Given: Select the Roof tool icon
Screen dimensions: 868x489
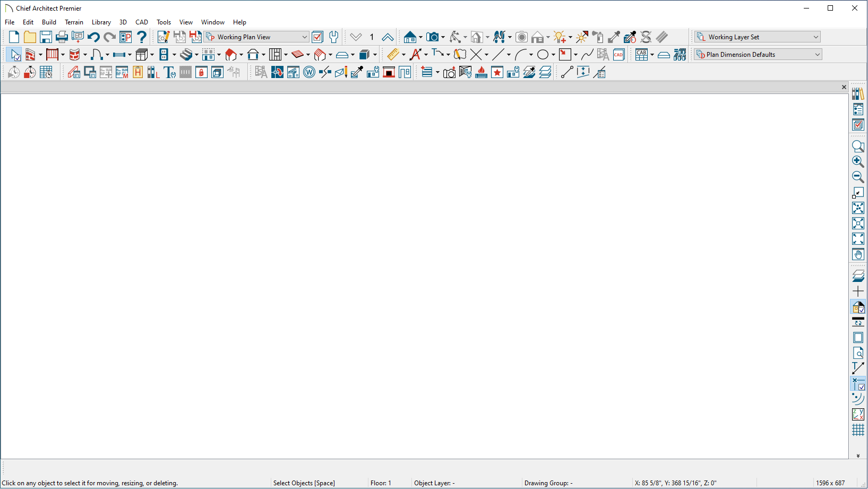Looking at the screenshot, I should 230,55.
